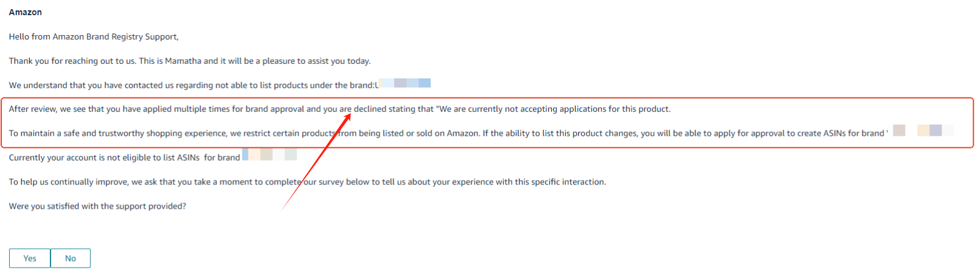Click the 'To help us continually improve' survey sentence
The image size is (980, 278).
tap(307, 182)
